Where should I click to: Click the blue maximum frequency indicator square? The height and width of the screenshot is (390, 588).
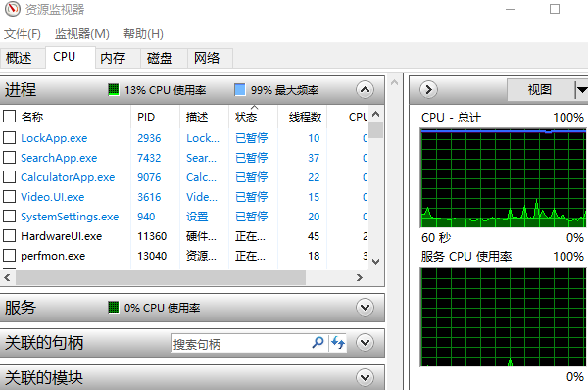point(240,89)
